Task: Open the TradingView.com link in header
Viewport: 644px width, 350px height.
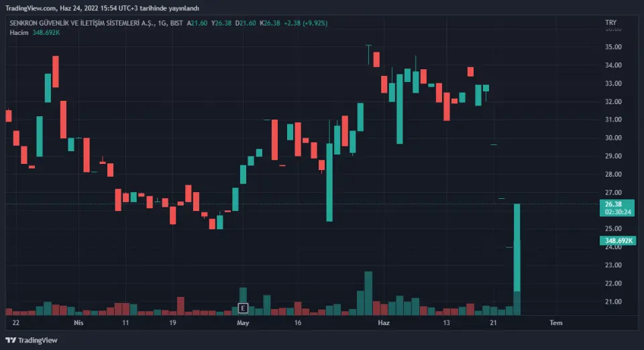Action: pos(30,8)
